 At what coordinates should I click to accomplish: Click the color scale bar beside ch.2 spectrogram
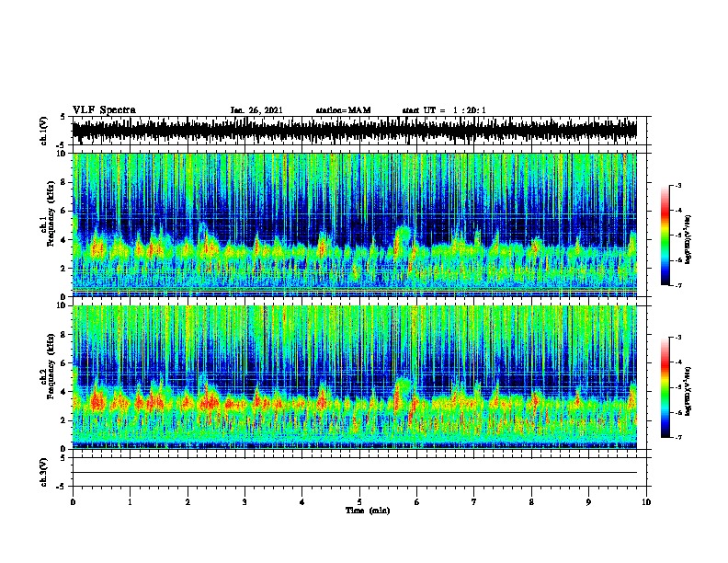(x=665, y=387)
